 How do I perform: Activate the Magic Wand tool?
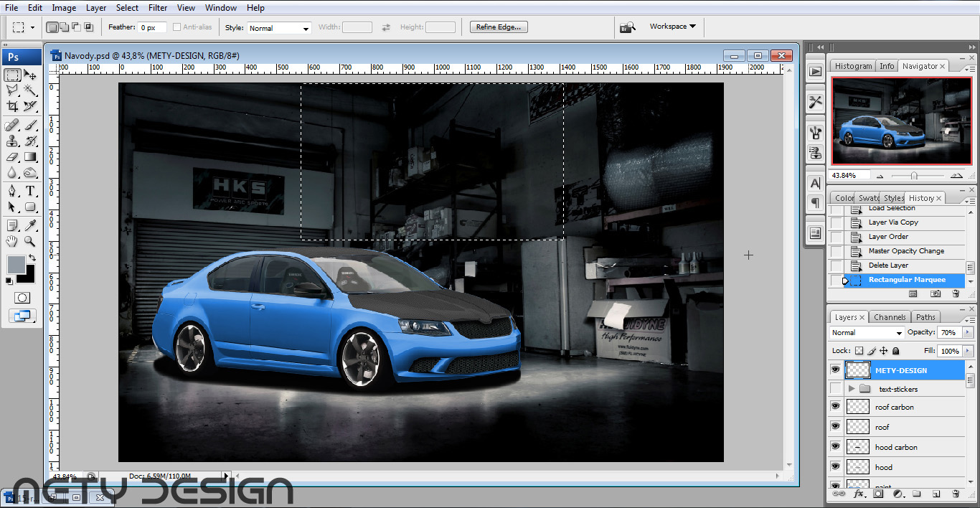pyautogui.click(x=30, y=90)
